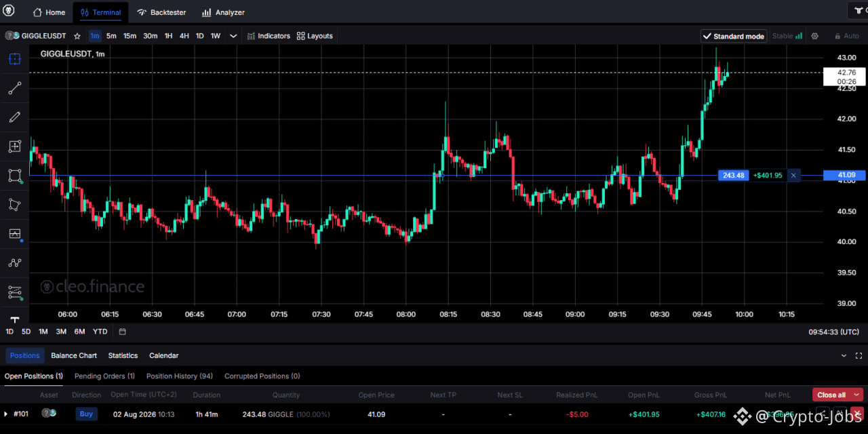
Task: Open the Backtester tab
Action: [161, 12]
